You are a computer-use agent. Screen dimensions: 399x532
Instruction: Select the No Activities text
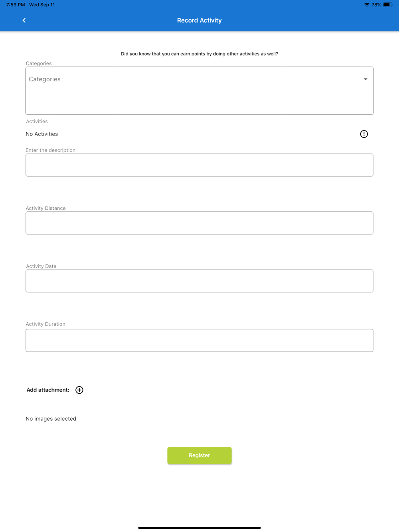pyautogui.click(x=42, y=134)
